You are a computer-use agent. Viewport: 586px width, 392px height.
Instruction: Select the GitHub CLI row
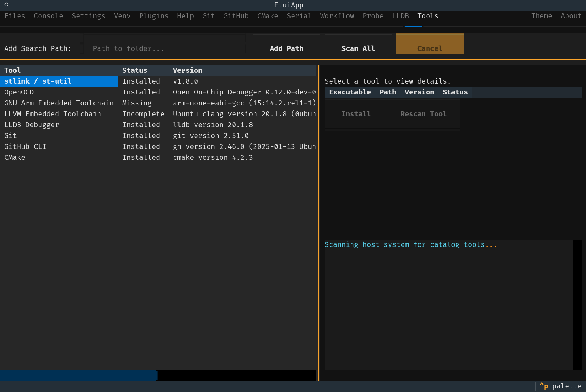158,146
